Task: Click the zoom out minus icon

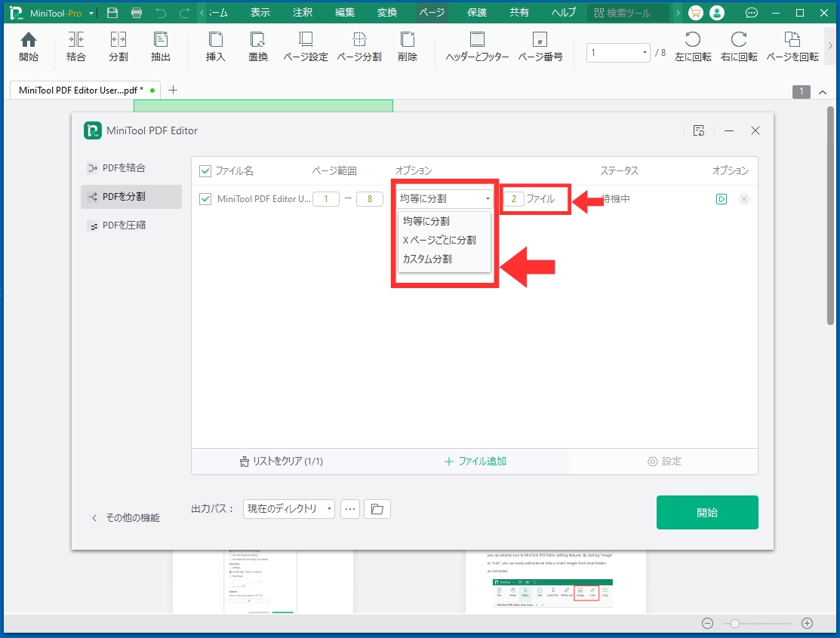Action: [707, 623]
